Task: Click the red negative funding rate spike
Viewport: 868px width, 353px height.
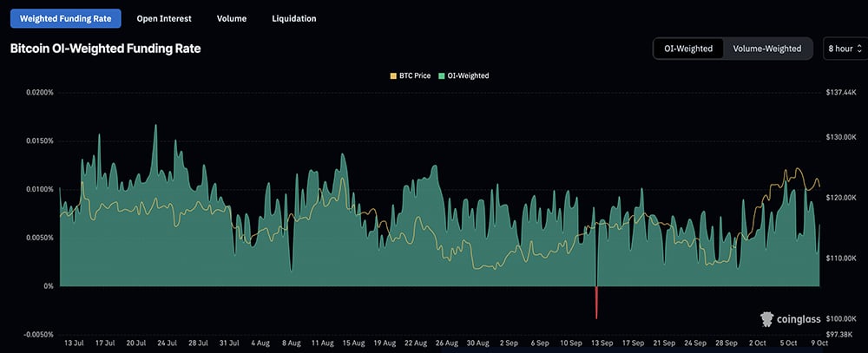Action: 596,304
